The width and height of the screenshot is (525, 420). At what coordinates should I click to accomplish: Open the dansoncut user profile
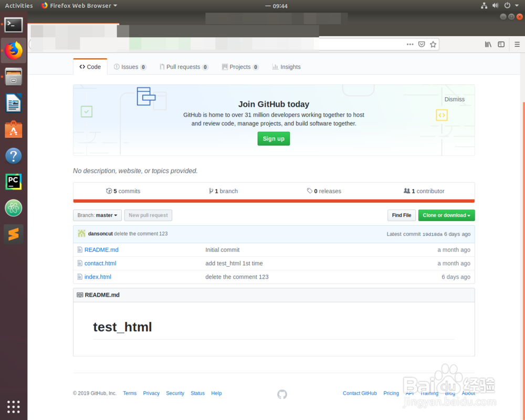point(100,234)
